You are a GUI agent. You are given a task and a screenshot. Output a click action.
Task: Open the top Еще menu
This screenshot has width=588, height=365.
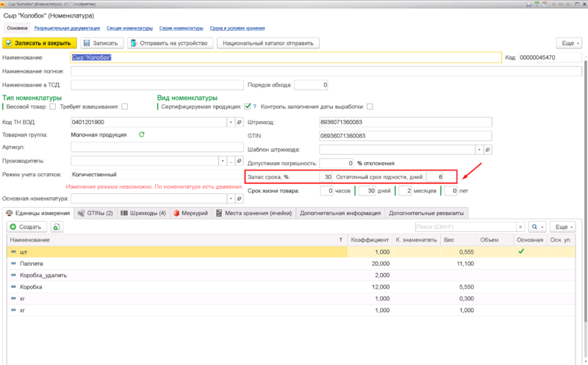coord(569,43)
